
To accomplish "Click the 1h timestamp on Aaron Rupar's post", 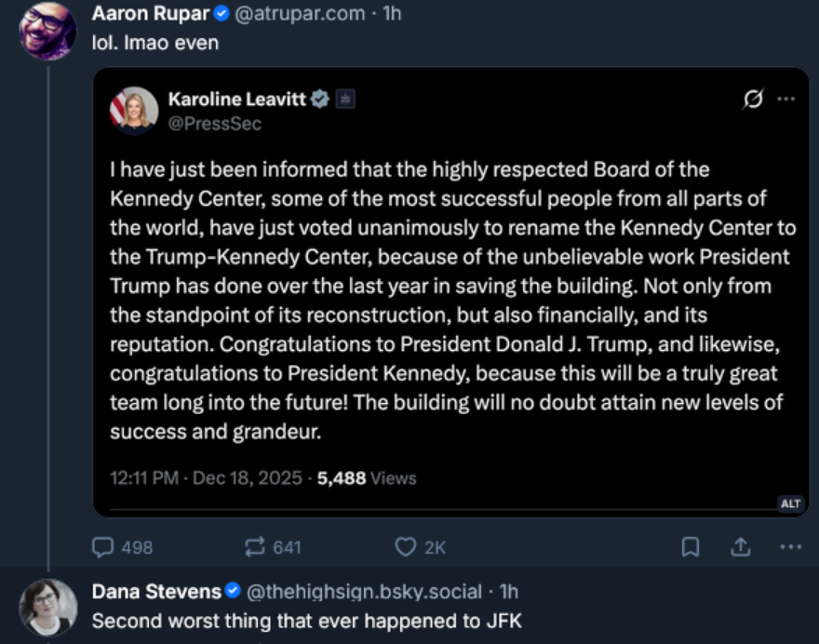I will coord(392,15).
